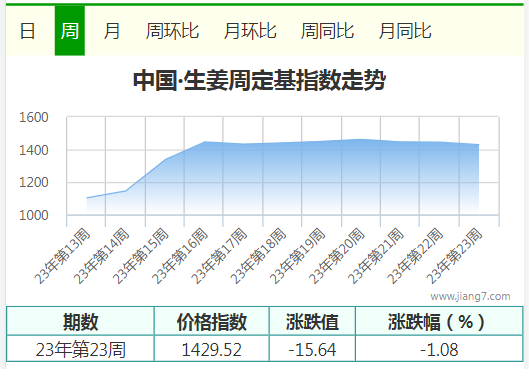The height and width of the screenshot is (369, 529).
Task: Switch to 周环比 tab
Action: (x=172, y=31)
